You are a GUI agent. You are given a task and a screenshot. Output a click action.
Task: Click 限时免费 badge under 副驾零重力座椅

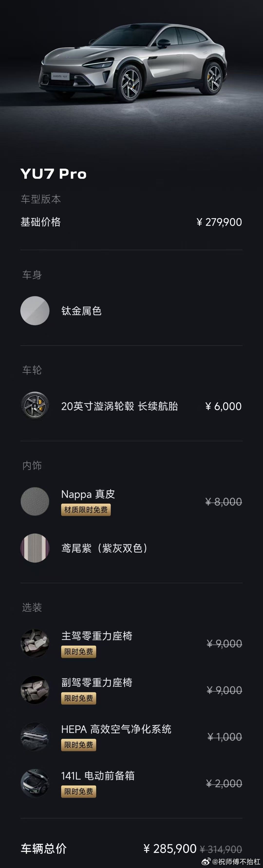click(79, 698)
